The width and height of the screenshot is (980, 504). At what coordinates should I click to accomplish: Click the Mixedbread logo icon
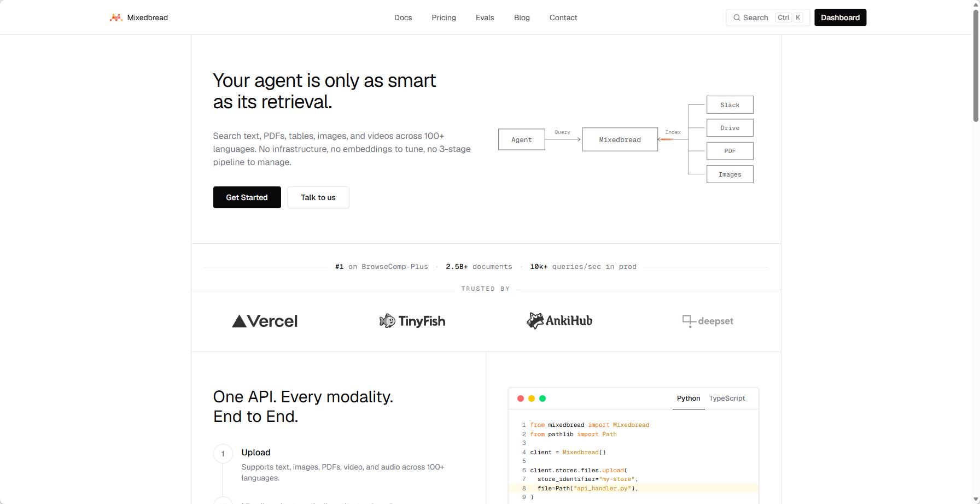point(115,17)
